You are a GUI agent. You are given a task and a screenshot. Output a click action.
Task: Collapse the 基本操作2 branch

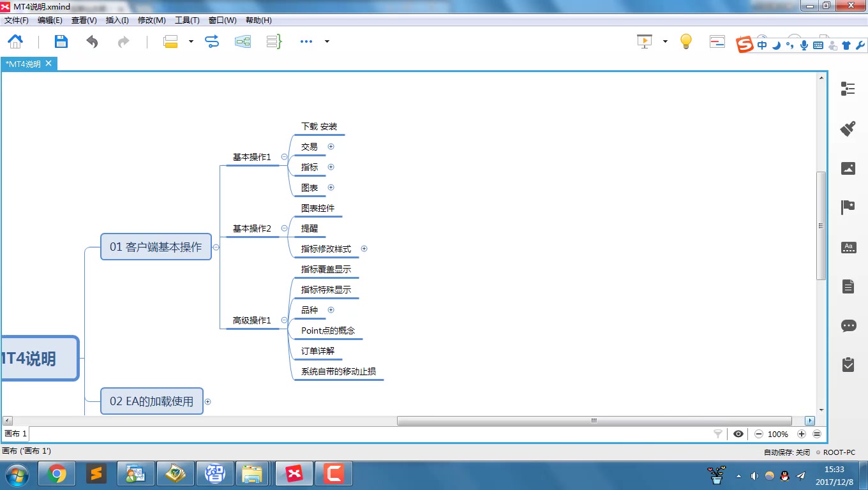click(284, 228)
